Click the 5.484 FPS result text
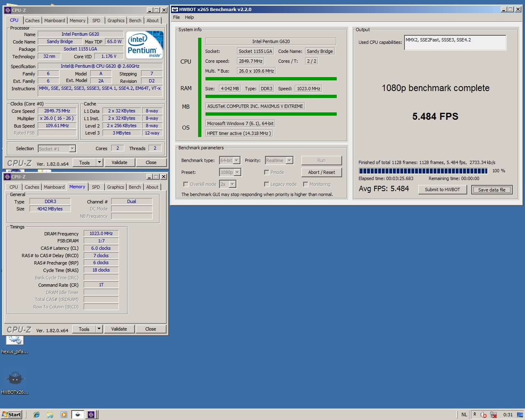The image size is (525, 420). coord(435,116)
